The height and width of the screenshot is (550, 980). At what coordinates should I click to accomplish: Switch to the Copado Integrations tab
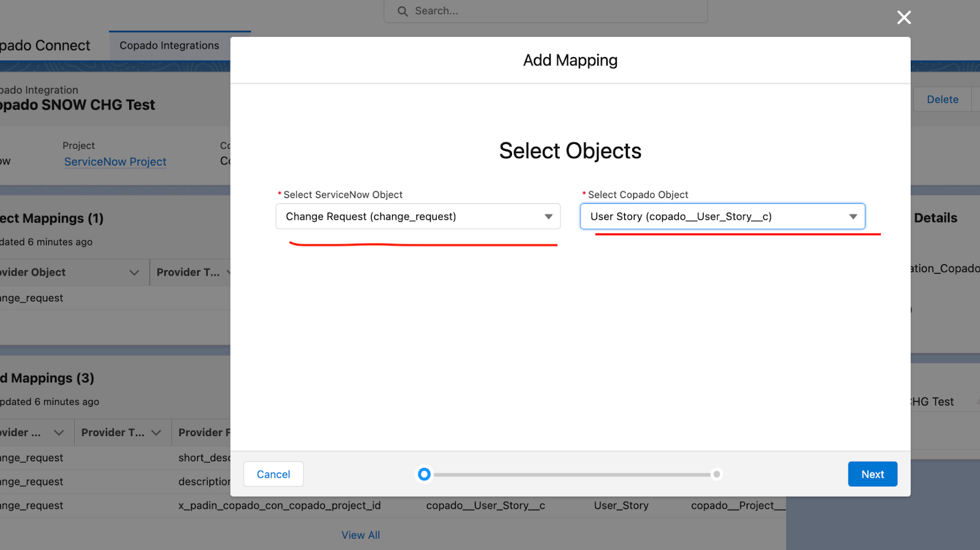pos(170,45)
